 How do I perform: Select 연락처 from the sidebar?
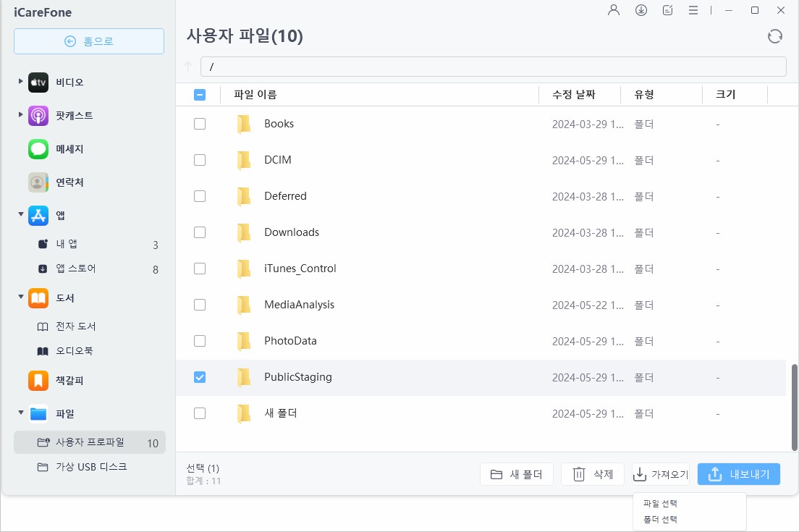click(x=65, y=182)
